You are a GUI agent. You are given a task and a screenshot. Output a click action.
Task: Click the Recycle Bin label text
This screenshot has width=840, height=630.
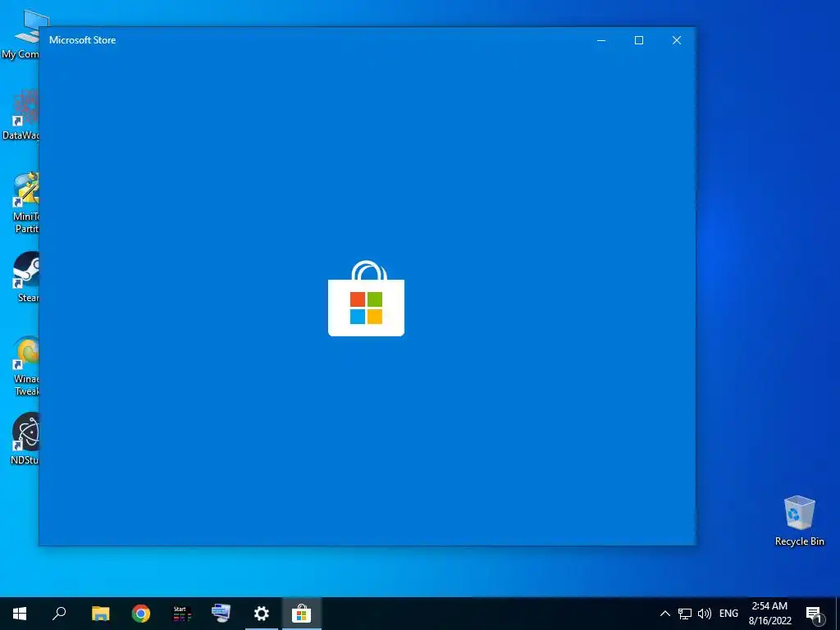799,541
